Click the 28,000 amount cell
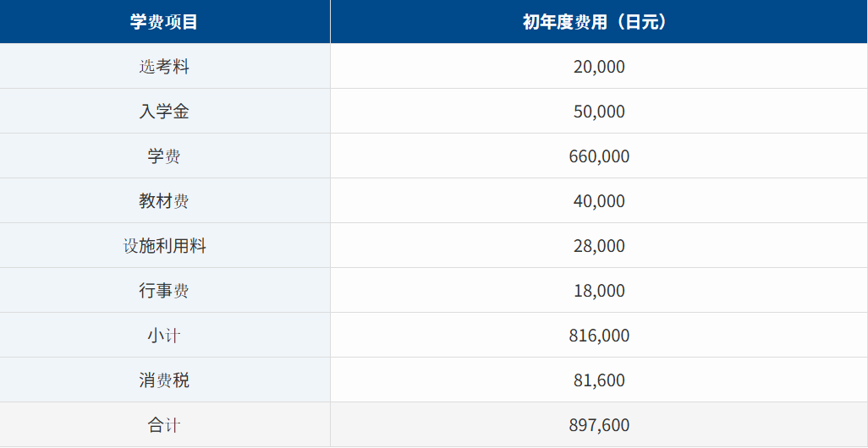 pyautogui.click(x=598, y=246)
